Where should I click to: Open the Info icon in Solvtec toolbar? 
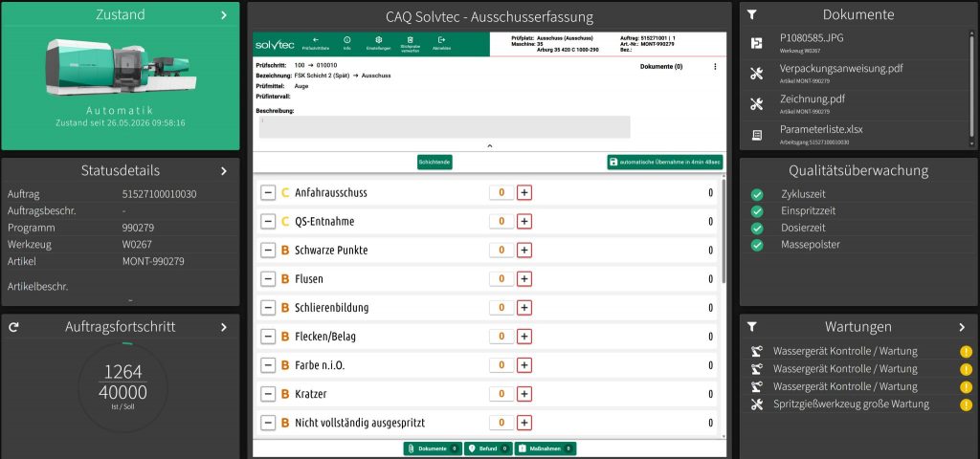347,40
